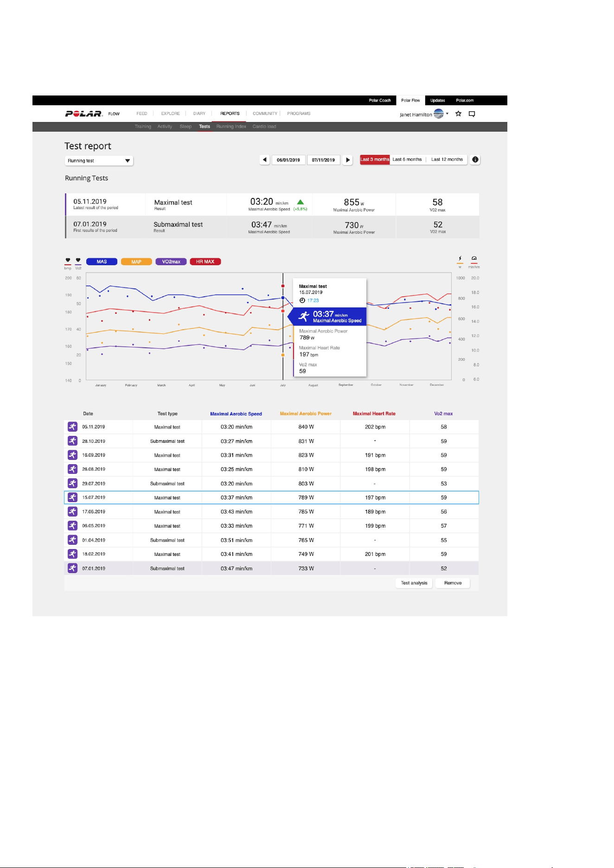
Task: Click Janet Hamilton profile avatar
Action: 439,114
